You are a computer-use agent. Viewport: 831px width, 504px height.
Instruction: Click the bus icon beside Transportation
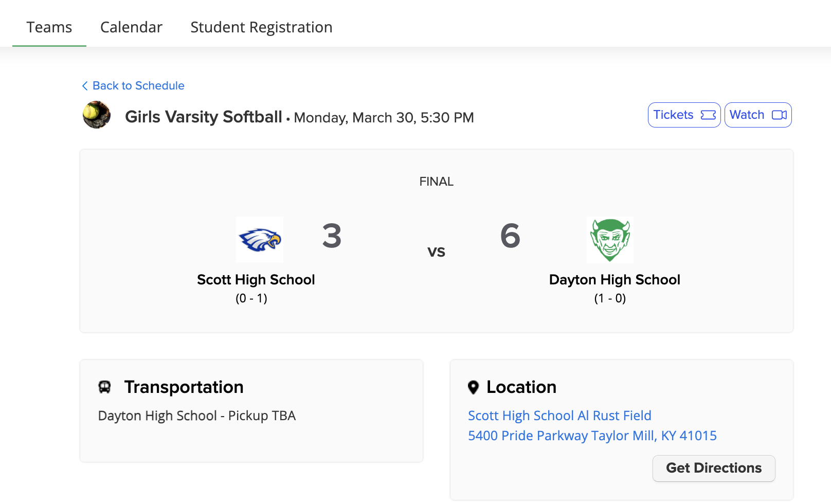(x=105, y=387)
